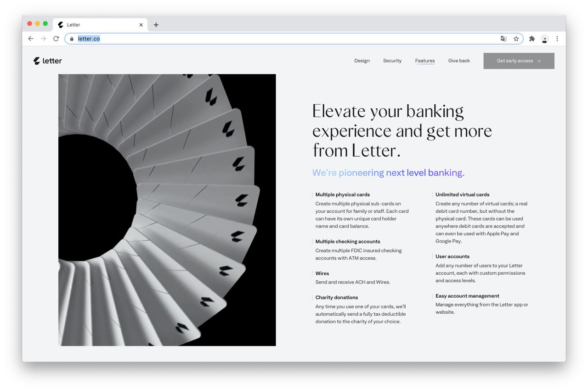The width and height of the screenshot is (588, 391).
Task: Open a new tab with the plus button
Action: [x=156, y=25]
